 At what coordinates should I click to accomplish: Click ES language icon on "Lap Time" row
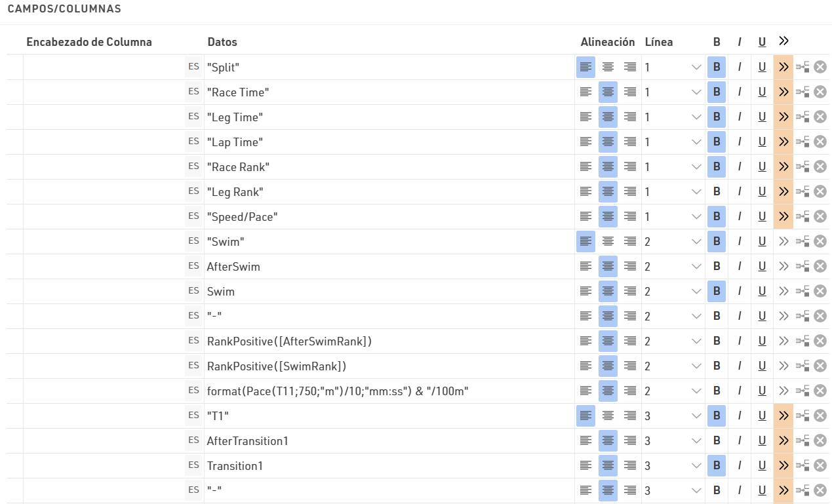pyautogui.click(x=193, y=142)
